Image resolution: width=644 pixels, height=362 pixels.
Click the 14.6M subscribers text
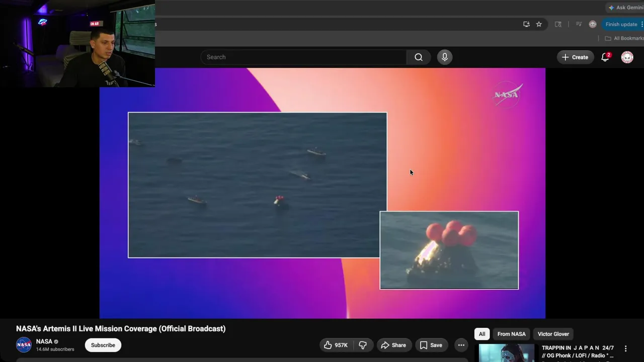pos(55,349)
